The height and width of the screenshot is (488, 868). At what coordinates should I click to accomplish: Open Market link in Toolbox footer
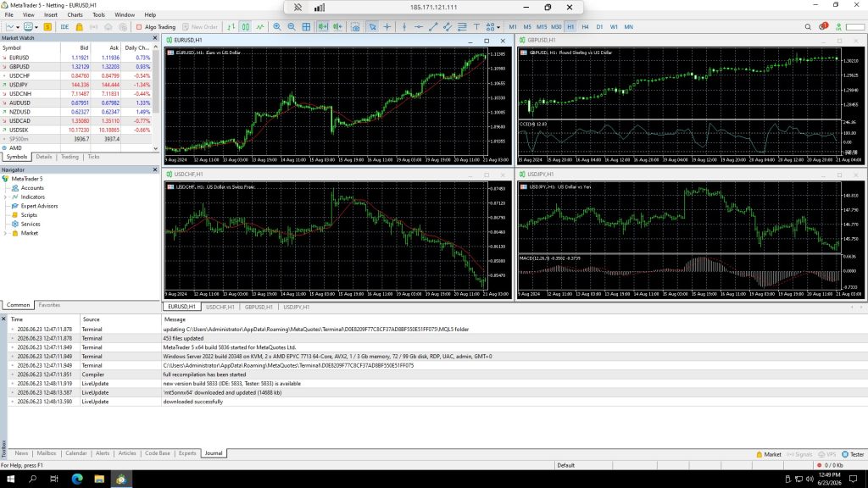(768, 454)
